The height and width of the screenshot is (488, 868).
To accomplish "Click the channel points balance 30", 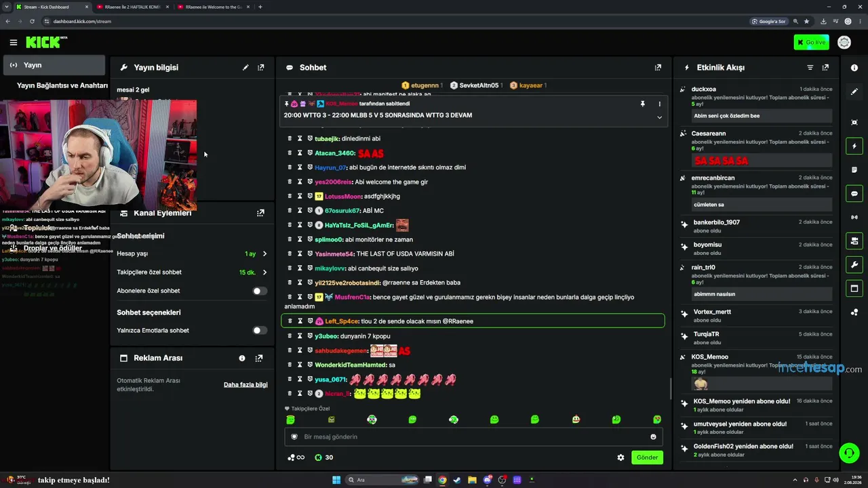I will tap(324, 457).
